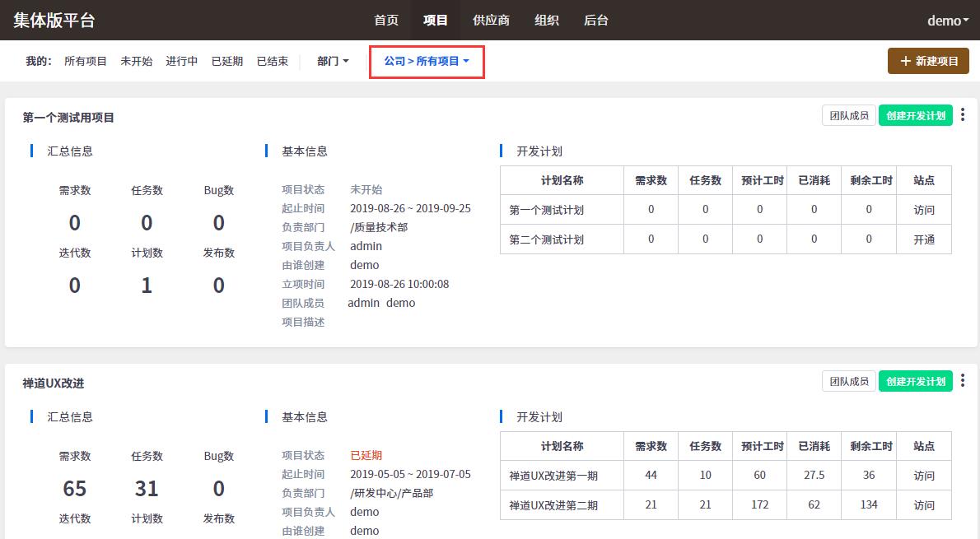Click plan name 第一个测试计划
The image size is (980, 539).
[546, 210]
